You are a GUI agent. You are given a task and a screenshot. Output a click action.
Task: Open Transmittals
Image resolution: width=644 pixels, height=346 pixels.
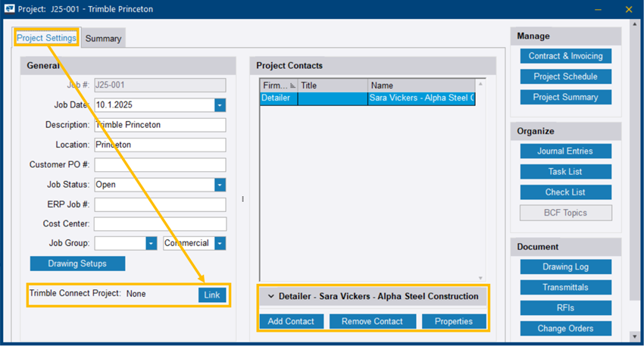(x=565, y=287)
